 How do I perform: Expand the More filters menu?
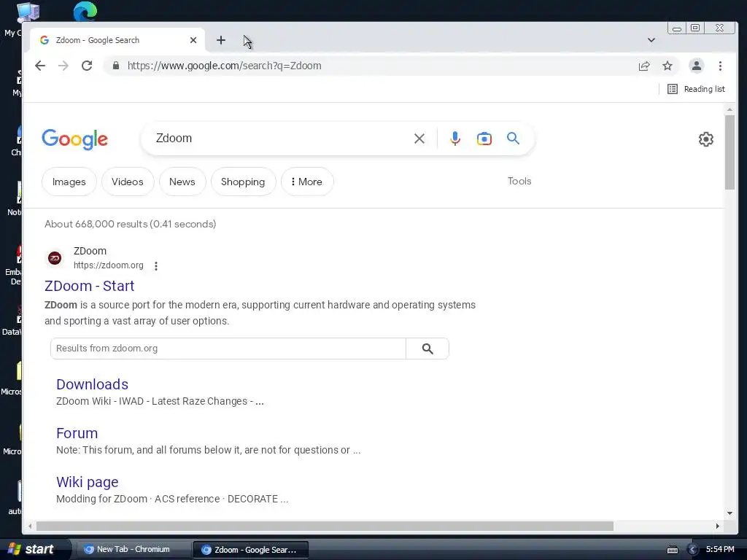pyautogui.click(x=307, y=182)
